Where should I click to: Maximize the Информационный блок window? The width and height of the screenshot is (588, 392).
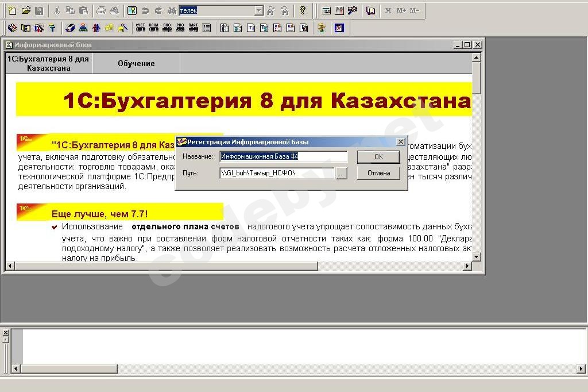pyautogui.click(x=467, y=45)
